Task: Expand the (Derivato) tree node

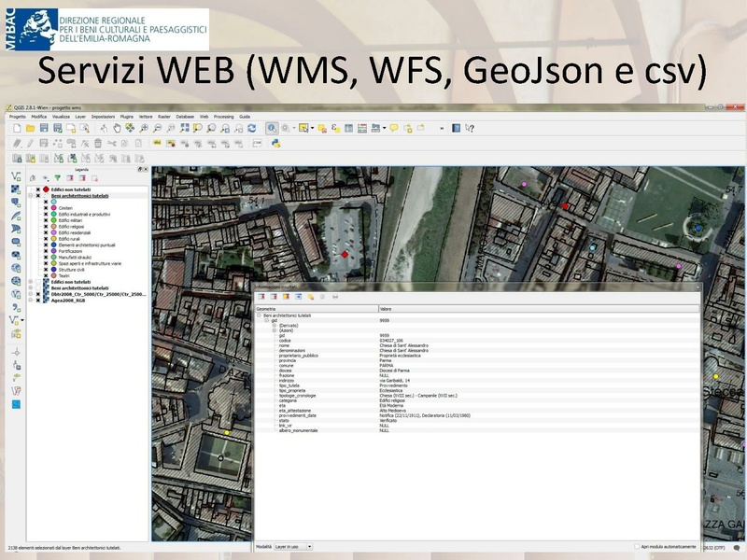Action: pos(275,325)
